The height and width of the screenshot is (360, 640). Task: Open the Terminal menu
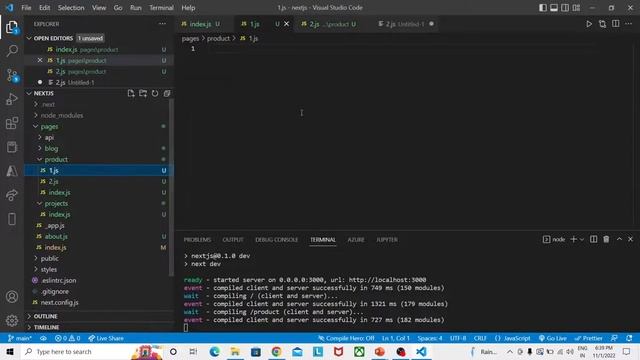click(161, 8)
